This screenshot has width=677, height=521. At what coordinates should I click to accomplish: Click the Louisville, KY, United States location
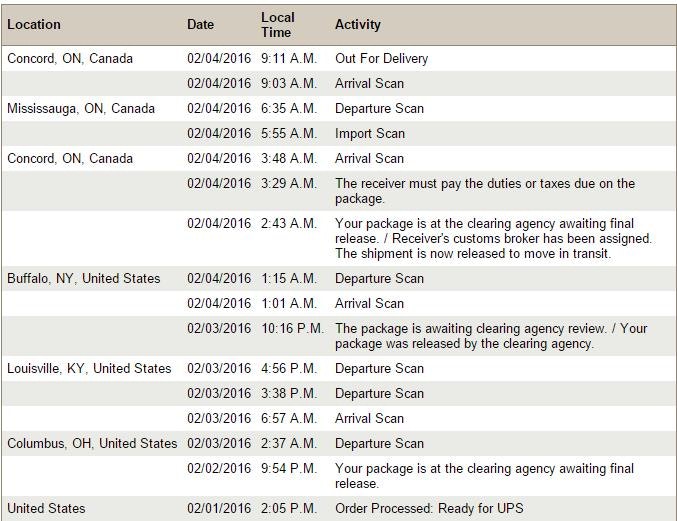(89, 368)
